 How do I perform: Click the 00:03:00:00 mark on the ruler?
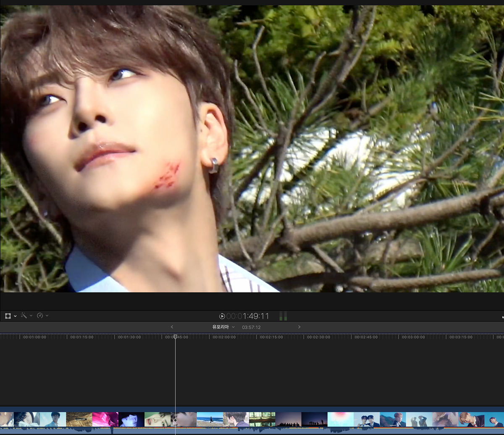pos(413,337)
